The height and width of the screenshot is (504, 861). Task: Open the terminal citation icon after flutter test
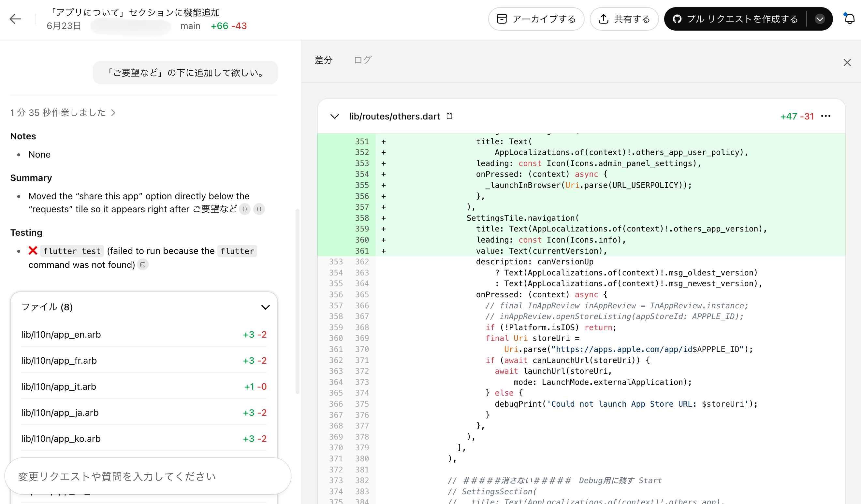click(x=143, y=265)
